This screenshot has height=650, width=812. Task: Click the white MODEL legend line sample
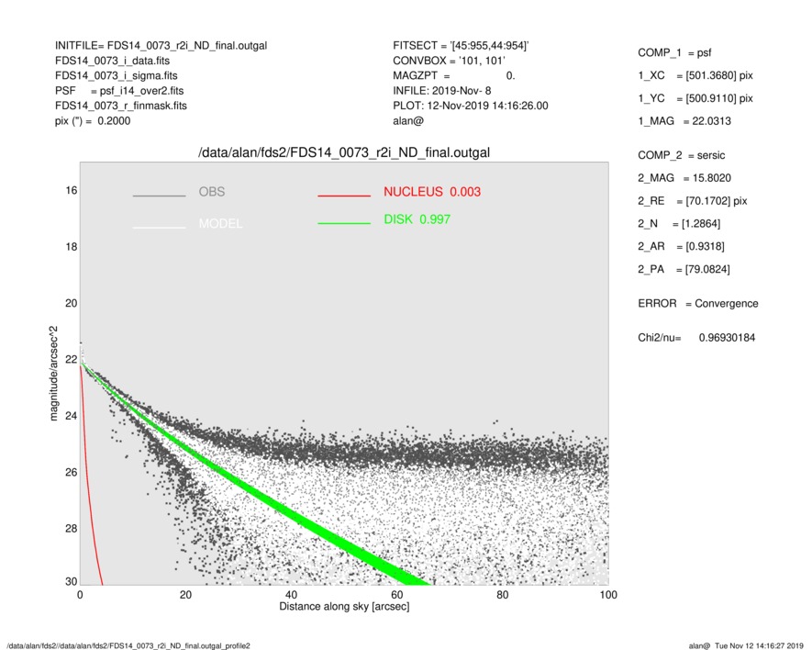coord(159,228)
